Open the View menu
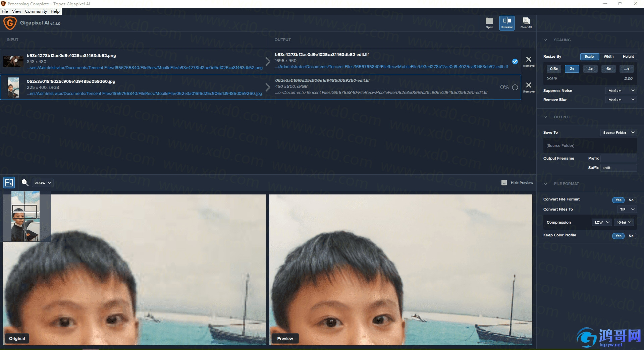This screenshot has width=644, height=350. (16, 11)
